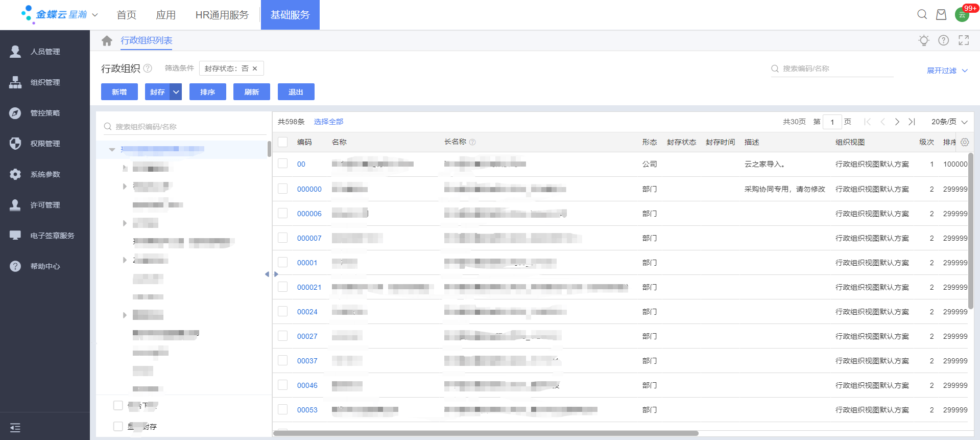Image resolution: width=980 pixels, height=440 pixels.
Task: Select the checkbox for row 00024
Action: pos(283,311)
